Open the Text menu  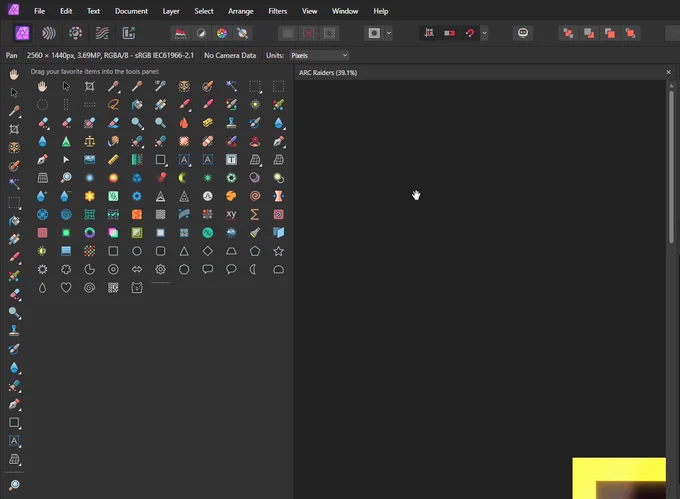click(93, 11)
